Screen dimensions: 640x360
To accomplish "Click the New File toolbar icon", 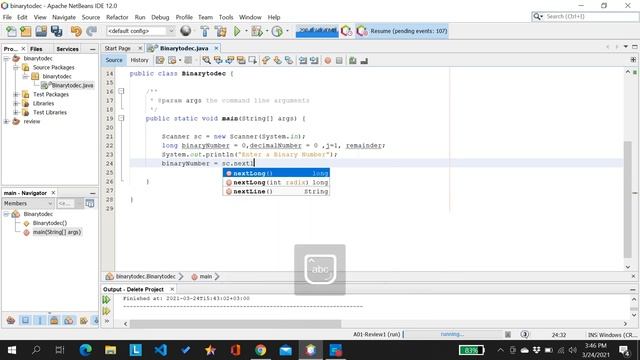I will point(11,31).
